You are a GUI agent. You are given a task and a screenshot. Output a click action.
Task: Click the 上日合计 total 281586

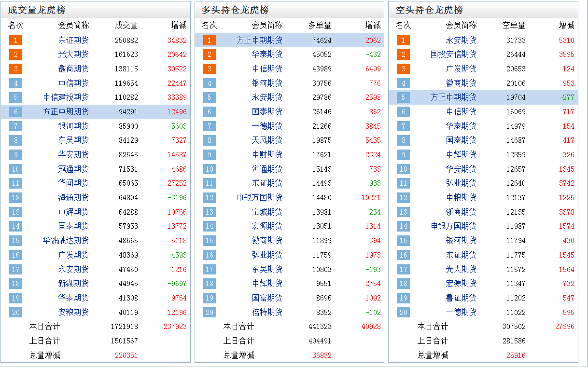(x=514, y=341)
